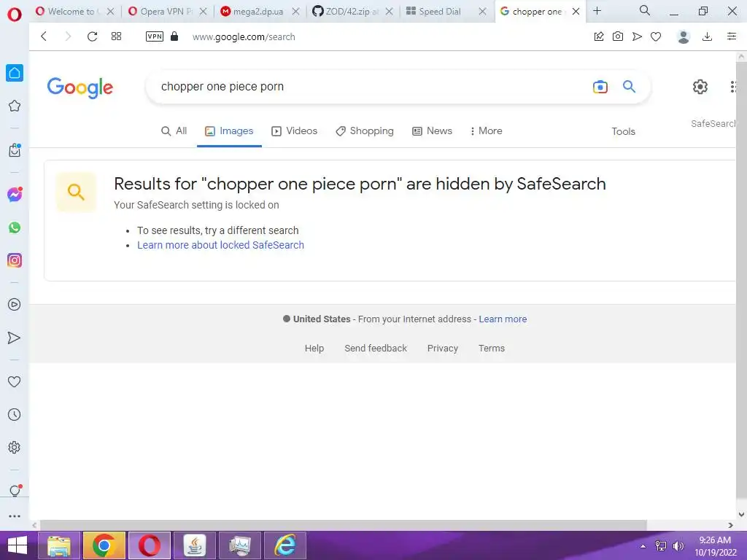Open bookmarks star in Opera sidebar
The height and width of the screenshot is (560, 747).
15,106
